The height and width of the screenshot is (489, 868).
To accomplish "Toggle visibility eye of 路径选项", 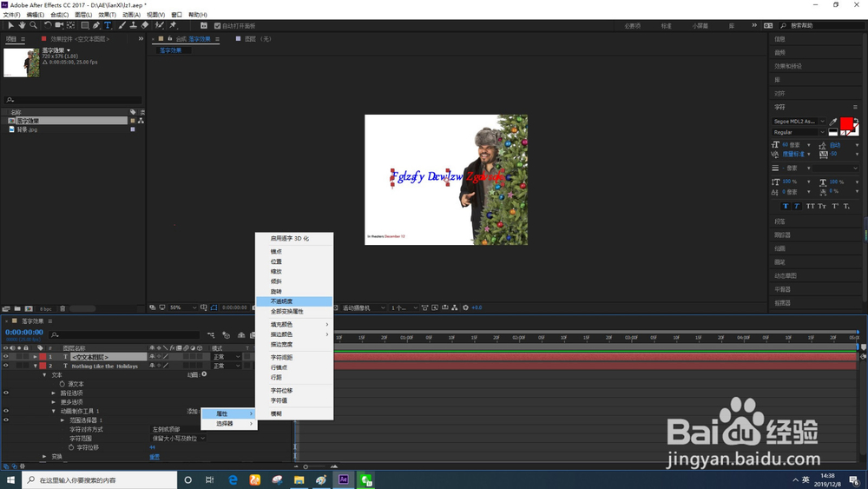I will 6,393.
